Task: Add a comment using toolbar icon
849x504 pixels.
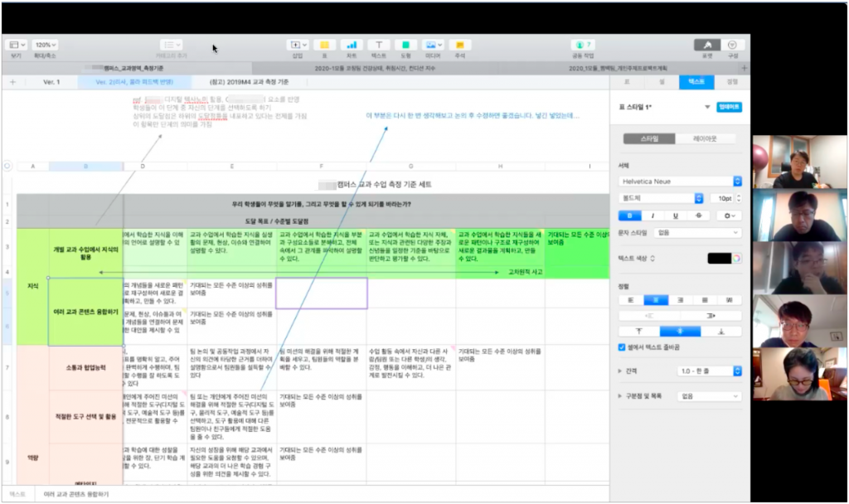Action: [x=459, y=45]
